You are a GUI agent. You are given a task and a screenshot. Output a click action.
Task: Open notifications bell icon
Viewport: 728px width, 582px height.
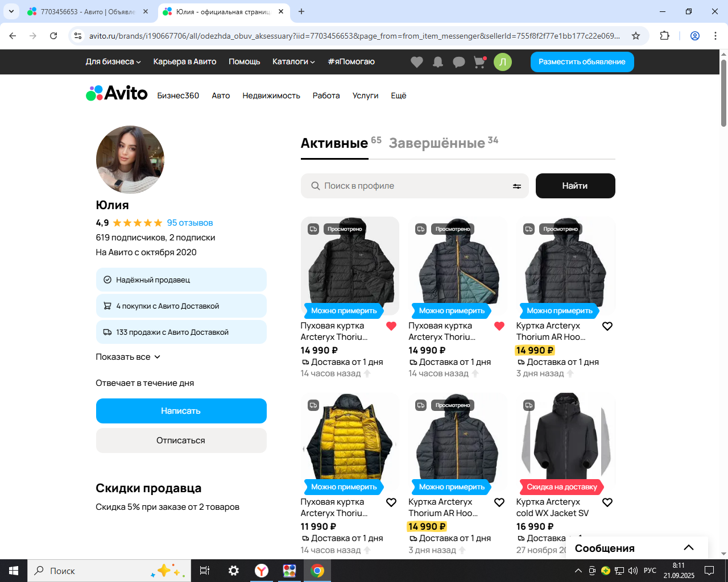(x=438, y=62)
